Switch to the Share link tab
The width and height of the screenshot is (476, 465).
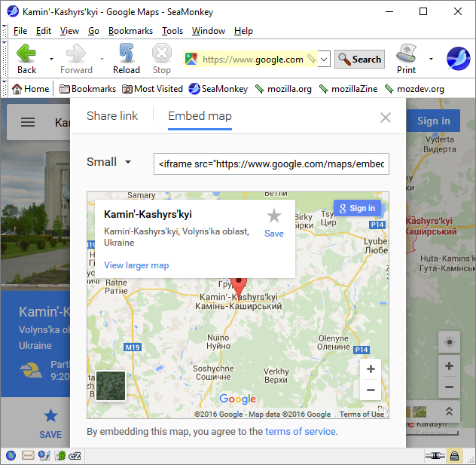click(112, 116)
